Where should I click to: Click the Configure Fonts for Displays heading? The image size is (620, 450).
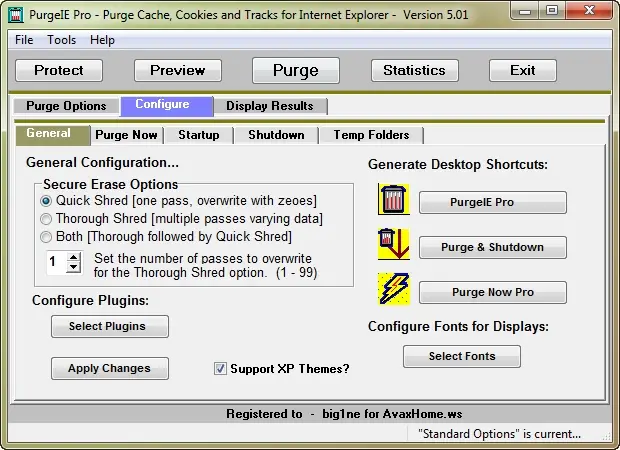click(x=458, y=327)
